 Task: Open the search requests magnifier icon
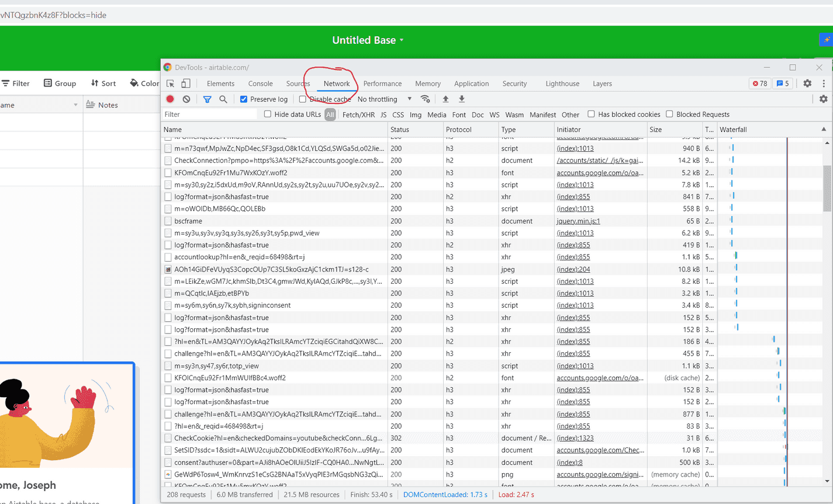(223, 99)
